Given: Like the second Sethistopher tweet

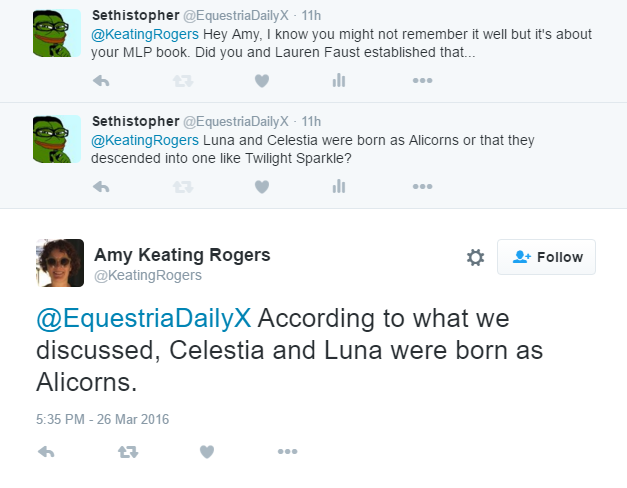Looking at the screenshot, I should coord(262,186).
